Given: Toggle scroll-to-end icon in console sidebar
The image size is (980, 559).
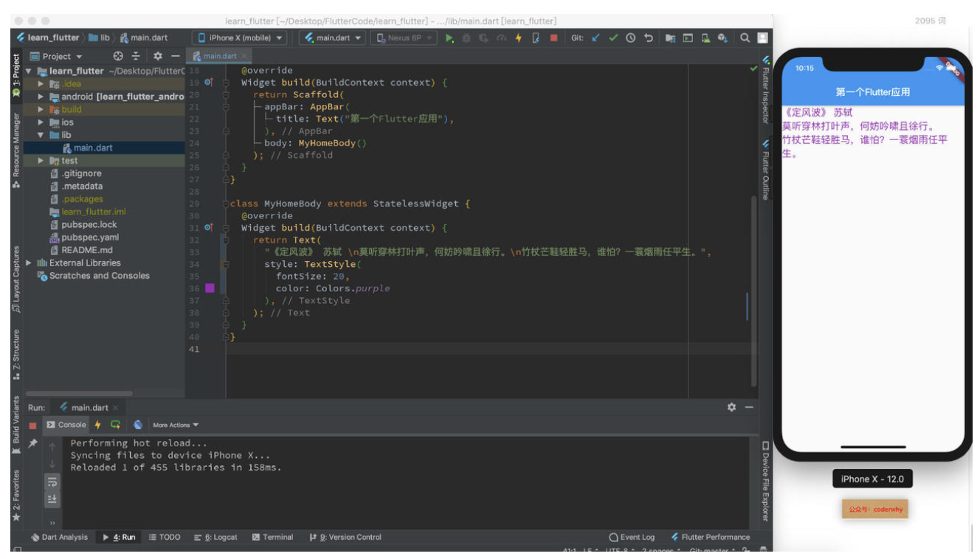Looking at the screenshot, I should coord(52,499).
